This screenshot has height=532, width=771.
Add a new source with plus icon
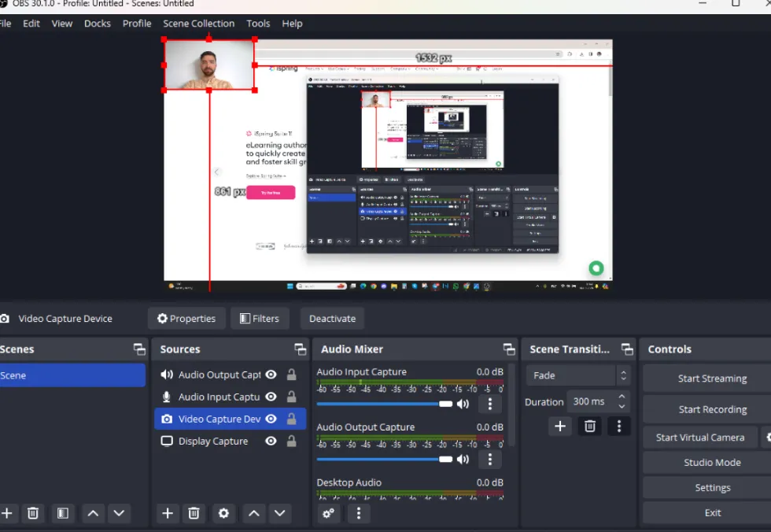pos(168,513)
